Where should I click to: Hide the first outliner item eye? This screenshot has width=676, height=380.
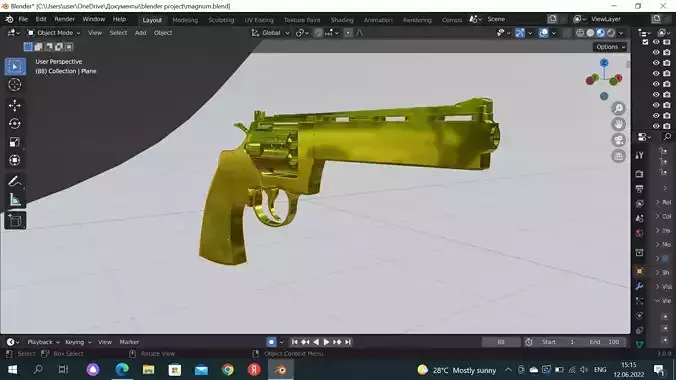[656, 42]
